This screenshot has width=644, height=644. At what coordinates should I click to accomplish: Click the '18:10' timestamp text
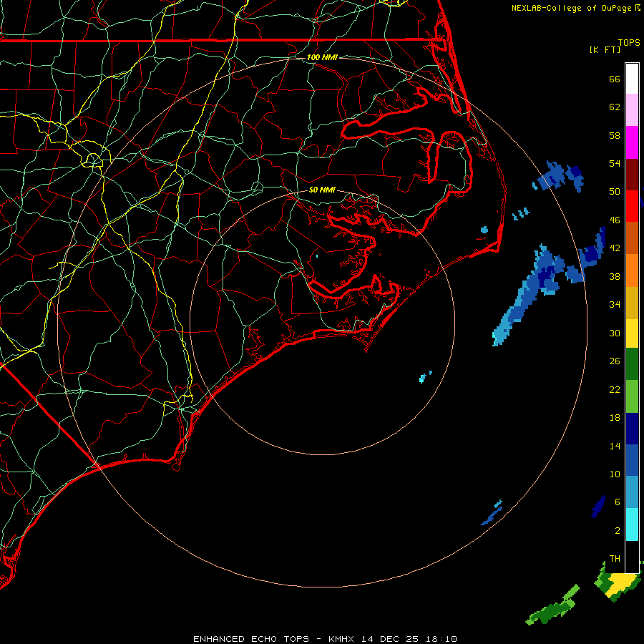click(x=440, y=639)
